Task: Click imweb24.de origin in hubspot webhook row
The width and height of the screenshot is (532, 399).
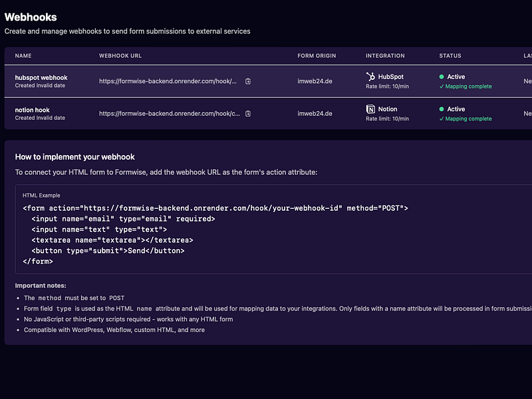Action: [315, 81]
